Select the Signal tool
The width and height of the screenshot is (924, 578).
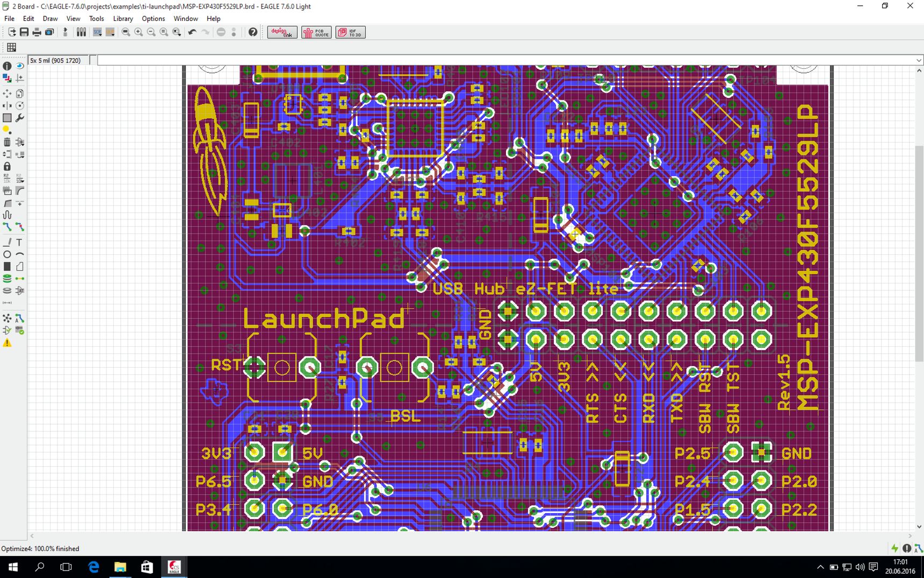click(20, 279)
